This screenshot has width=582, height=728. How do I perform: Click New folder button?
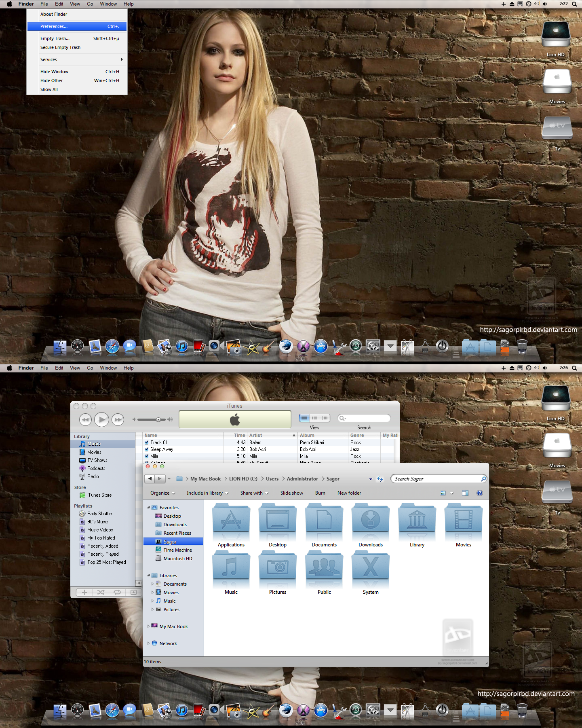coord(349,493)
